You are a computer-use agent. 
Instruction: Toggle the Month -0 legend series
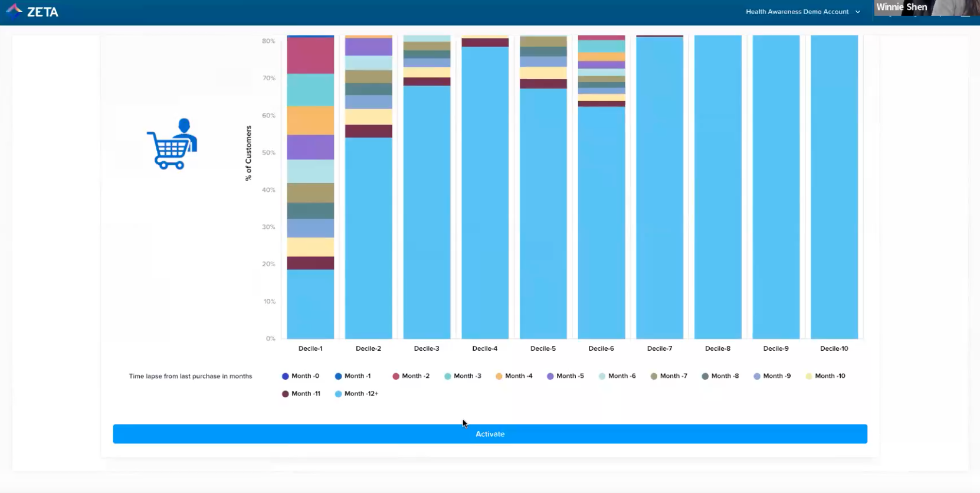coord(300,376)
